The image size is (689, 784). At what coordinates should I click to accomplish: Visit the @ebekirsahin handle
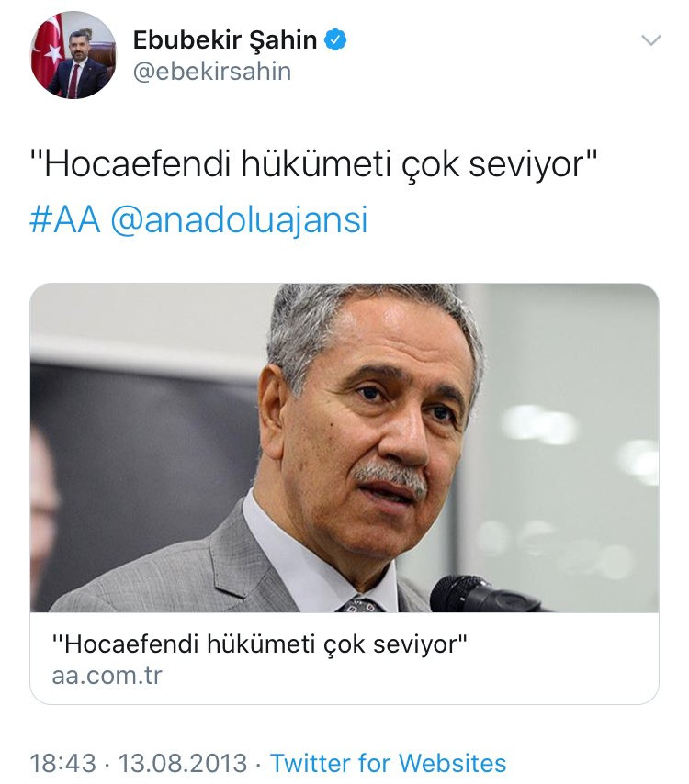(212, 71)
